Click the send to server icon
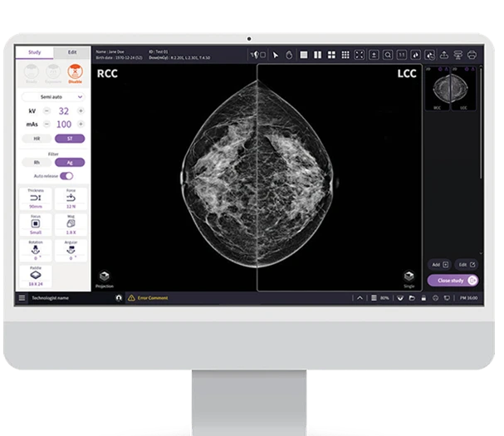 coord(458,55)
